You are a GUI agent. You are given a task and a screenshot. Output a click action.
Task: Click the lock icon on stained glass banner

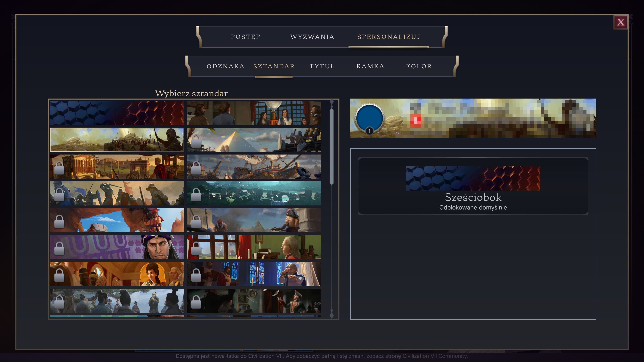[x=196, y=275]
